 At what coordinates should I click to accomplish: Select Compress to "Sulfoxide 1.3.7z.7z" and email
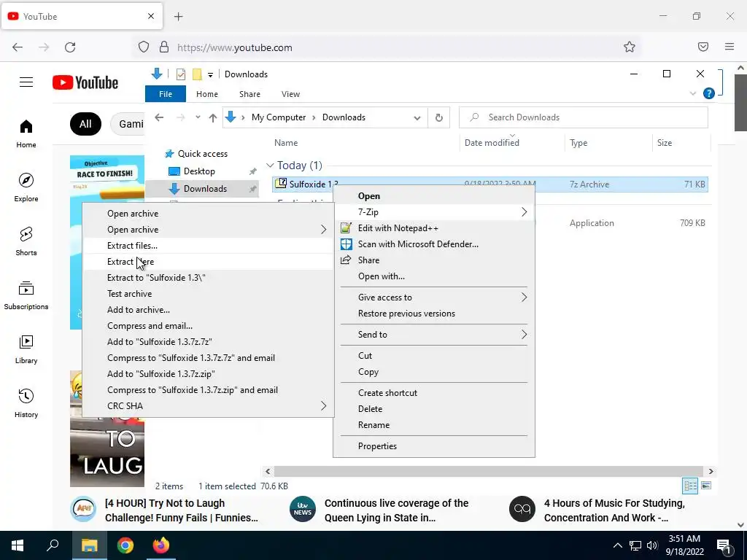point(208,357)
